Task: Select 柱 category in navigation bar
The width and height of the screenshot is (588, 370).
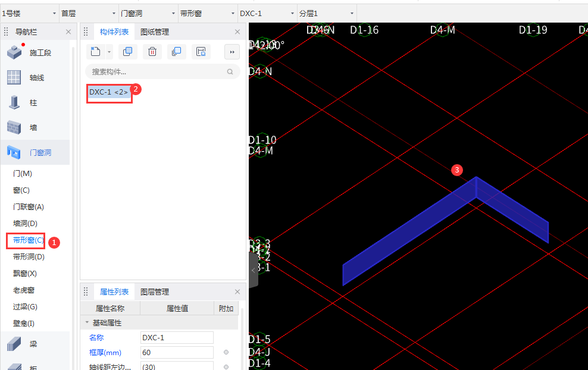Action: pos(35,102)
